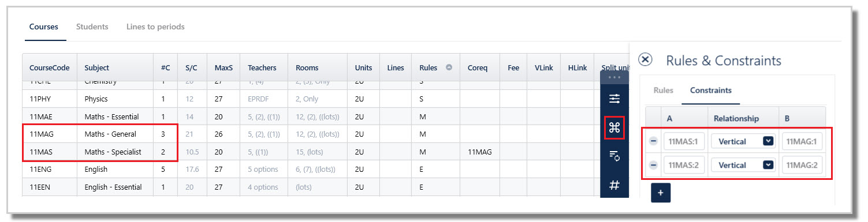Close the Rules & Constraints panel

[x=646, y=60]
